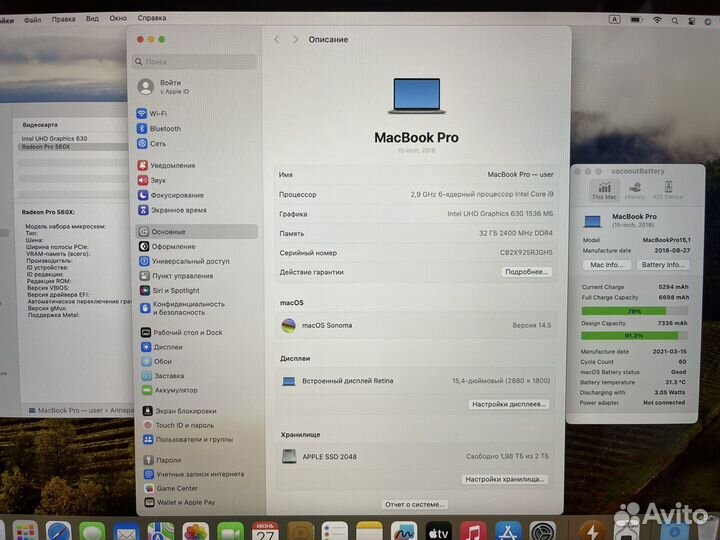Open the Правка menu

tap(63, 19)
